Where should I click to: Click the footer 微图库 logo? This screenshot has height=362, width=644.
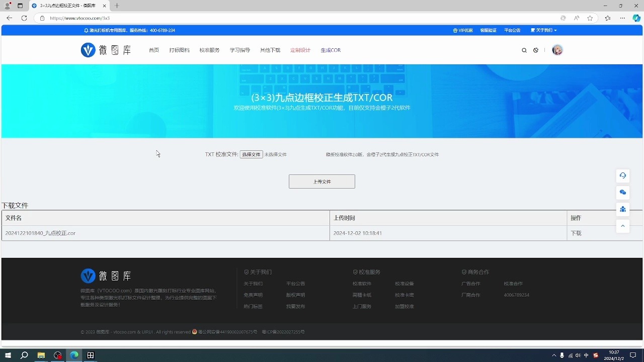tap(106, 276)
